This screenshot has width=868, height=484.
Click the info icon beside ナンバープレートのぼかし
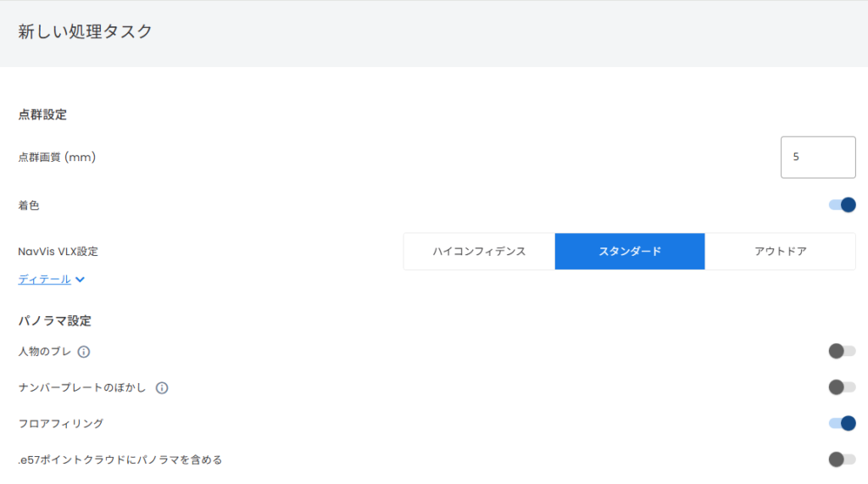[162, 388]
